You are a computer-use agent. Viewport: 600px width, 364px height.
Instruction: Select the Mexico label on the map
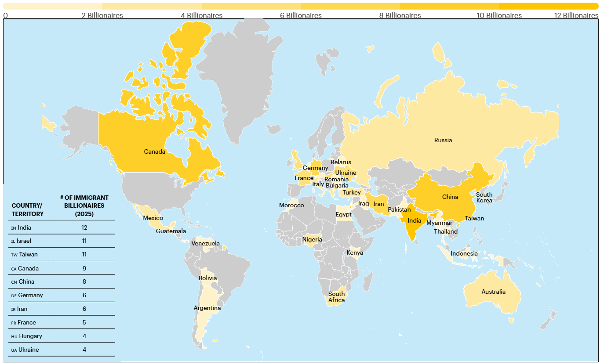click(153, 218)
